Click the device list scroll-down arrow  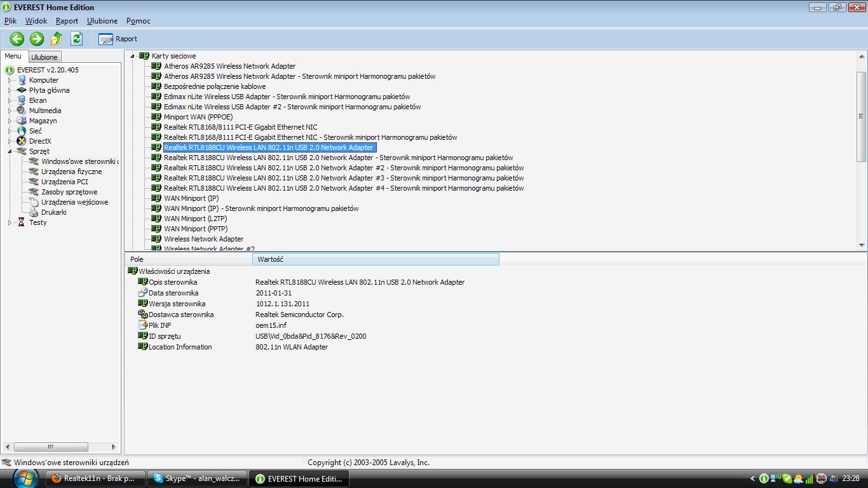click(x=862, y=245)
